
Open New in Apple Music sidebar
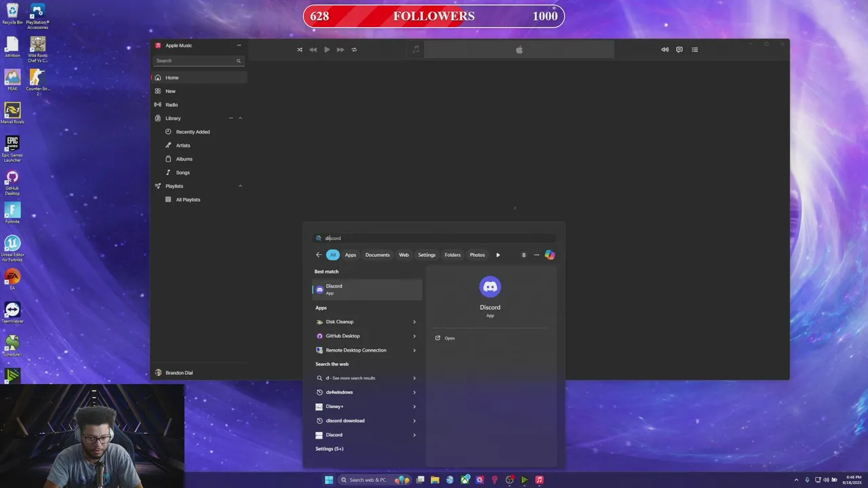[199, 91]
